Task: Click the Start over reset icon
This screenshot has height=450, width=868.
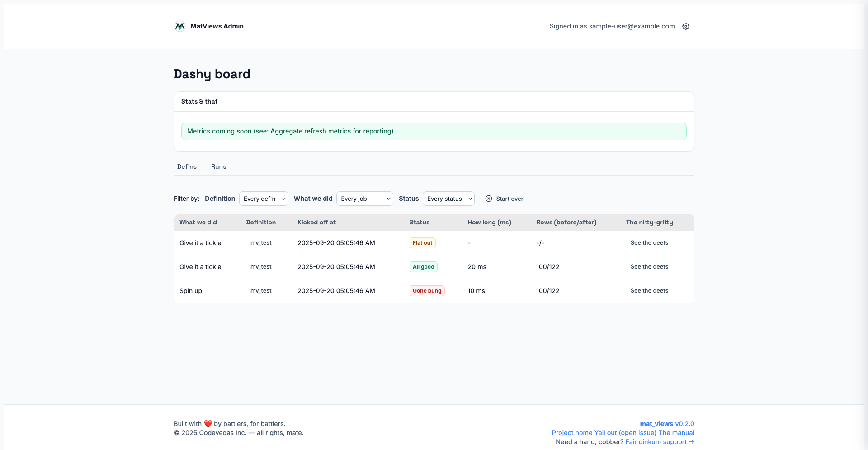Action: (489, 199)
